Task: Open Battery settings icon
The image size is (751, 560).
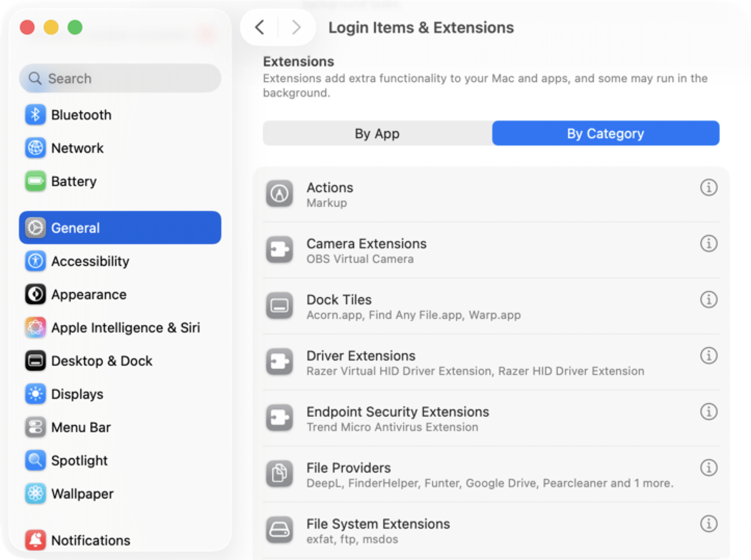Action: point(35,181)
